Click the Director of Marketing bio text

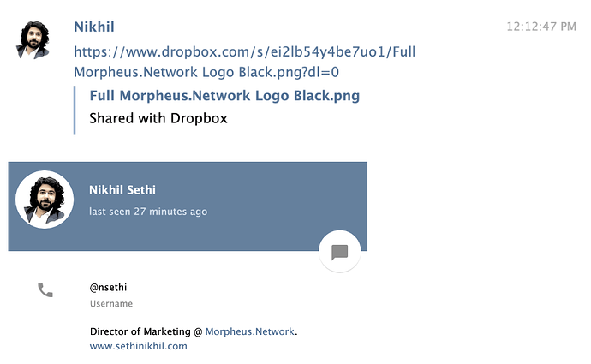tap(140, 331)
